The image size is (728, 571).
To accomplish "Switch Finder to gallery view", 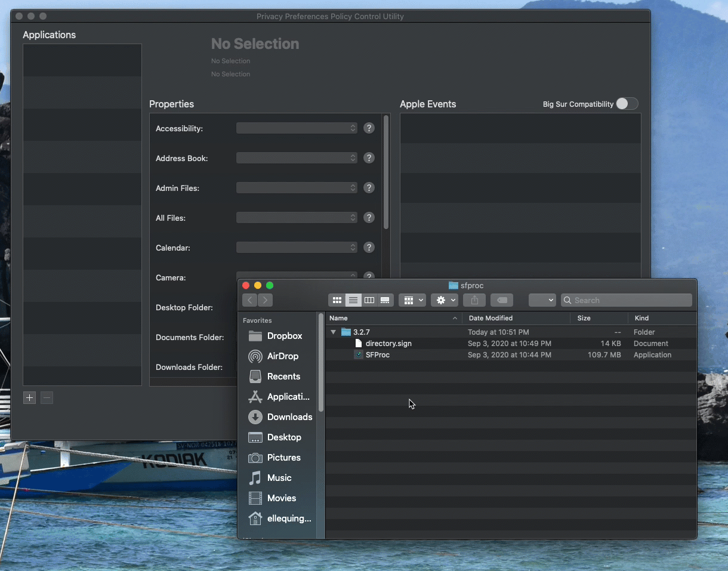I will (385, 300).
